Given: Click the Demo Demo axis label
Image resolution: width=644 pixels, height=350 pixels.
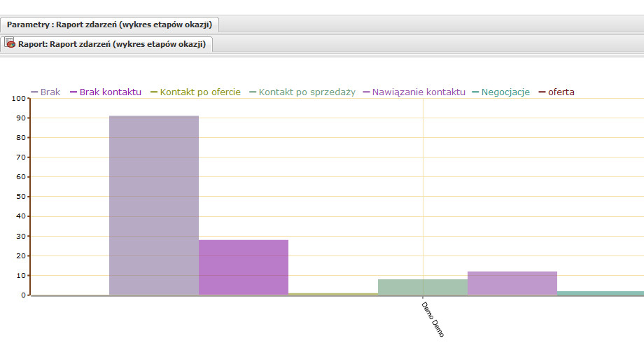Looking at the screenshot, I should pyautogui.click(x=433, y=320).
